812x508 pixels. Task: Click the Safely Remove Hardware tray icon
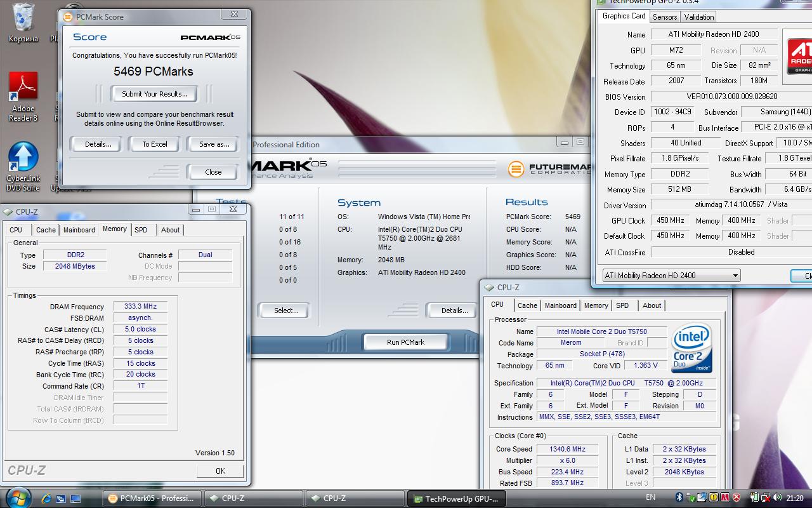(690, 498)
